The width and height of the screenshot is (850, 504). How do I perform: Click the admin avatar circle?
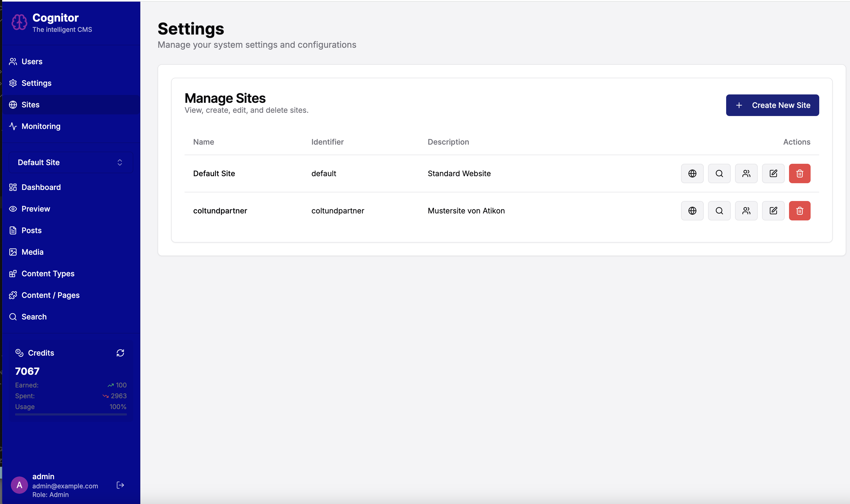pyautogui.click(x=19, y=485)
